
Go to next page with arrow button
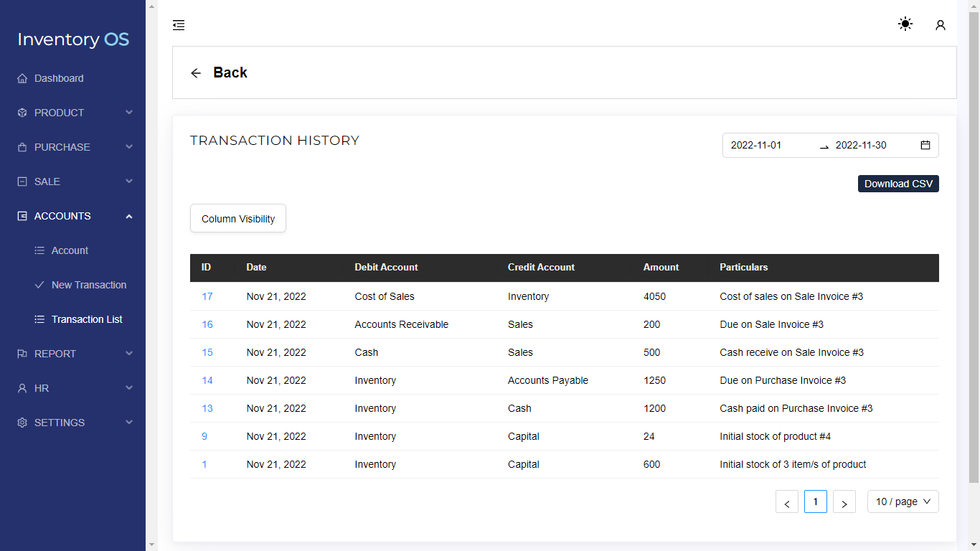coord(844,501)
